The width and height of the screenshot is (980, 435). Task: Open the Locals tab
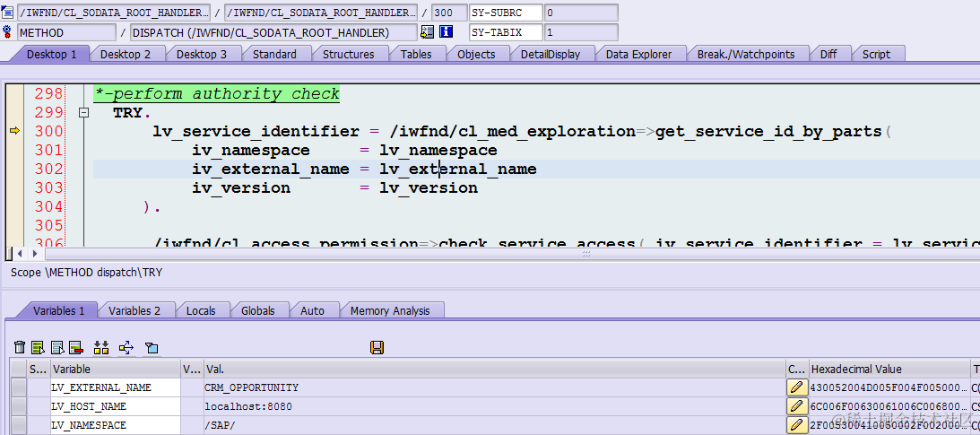click(x=201, y=310)
